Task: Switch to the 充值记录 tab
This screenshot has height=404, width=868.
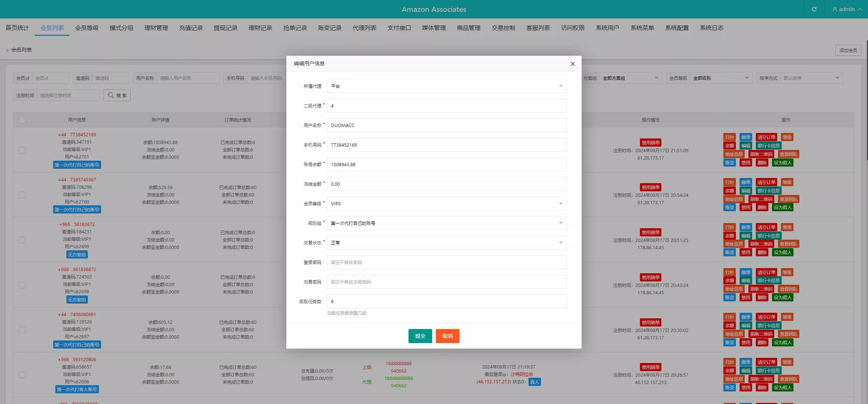Action: click(x=191, y=28)
